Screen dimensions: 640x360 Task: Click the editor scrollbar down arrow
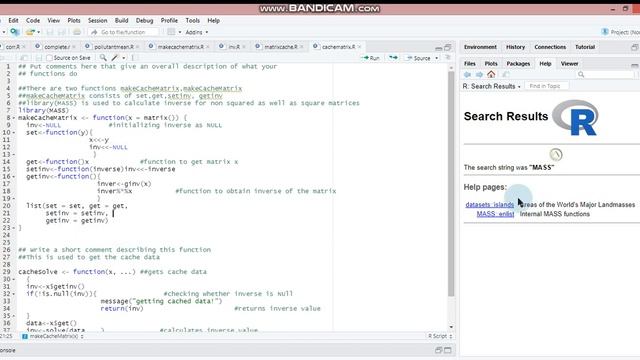coord(451,327)
